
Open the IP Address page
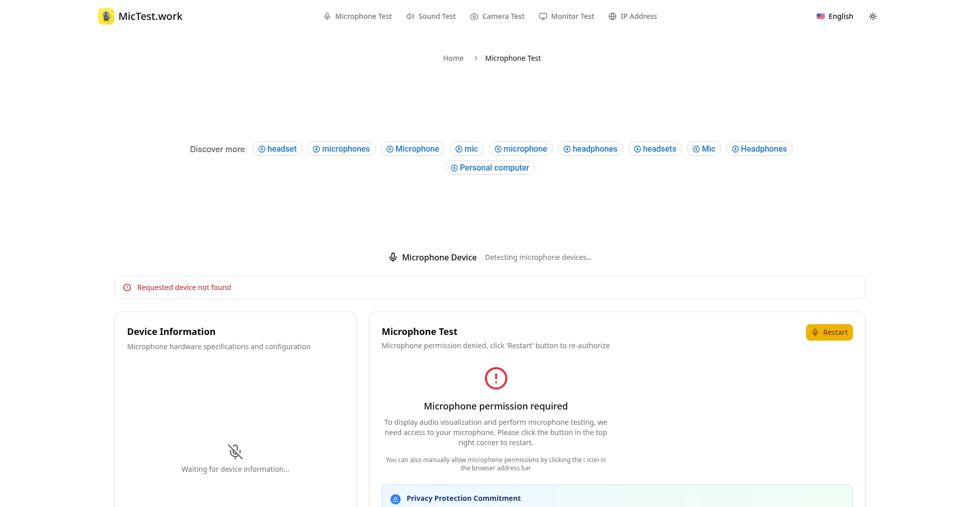pyautogui.click(x=633, y=16)
